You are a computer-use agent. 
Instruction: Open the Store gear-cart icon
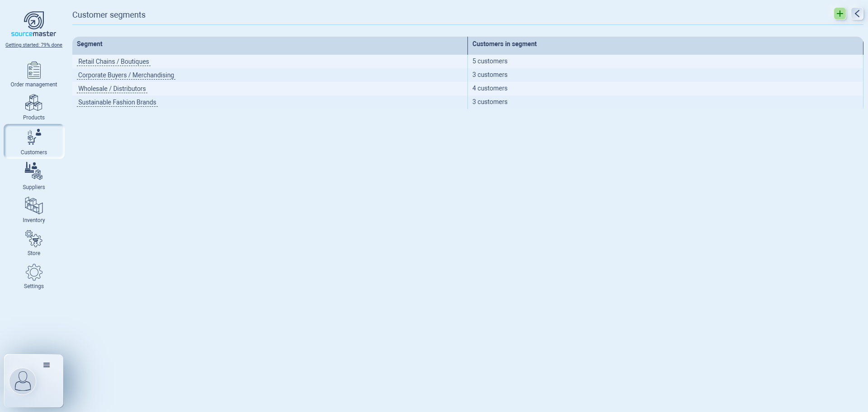click(x=34, y=239)
